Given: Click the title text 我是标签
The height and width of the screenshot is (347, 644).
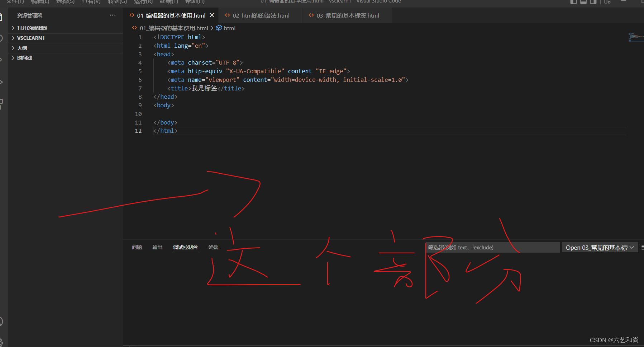Looking at the screenshot, I should coord(204,88).
